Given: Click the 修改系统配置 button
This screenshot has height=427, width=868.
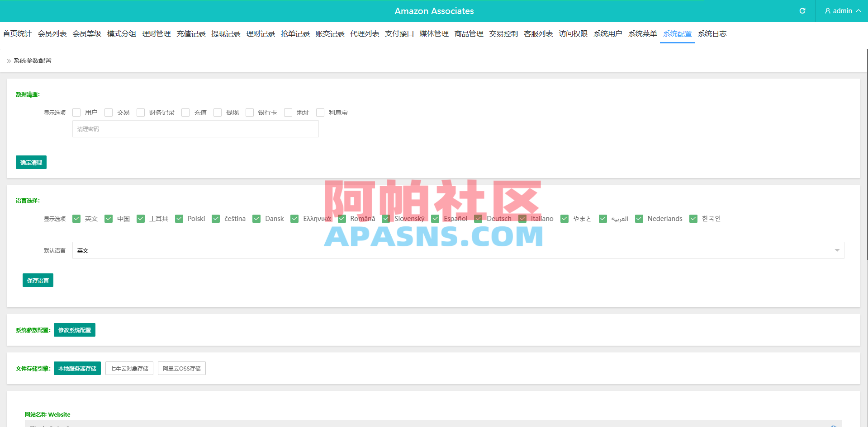Looking at the screenshot, I should tap(74, 330).
